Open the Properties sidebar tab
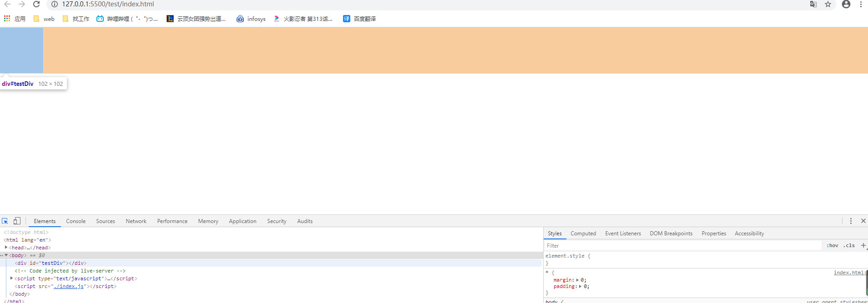868x303 pixels. (x=714, y=233)
